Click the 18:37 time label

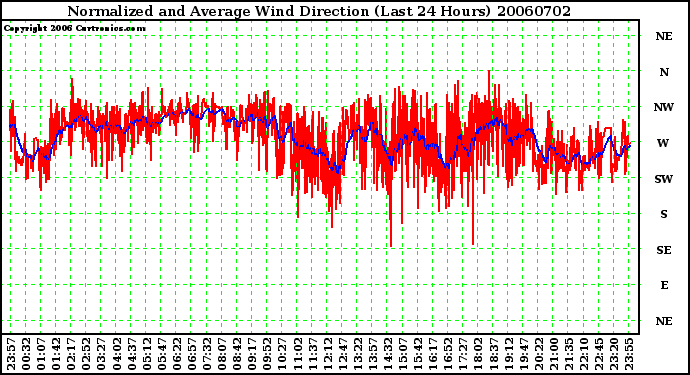click(494, 354)
